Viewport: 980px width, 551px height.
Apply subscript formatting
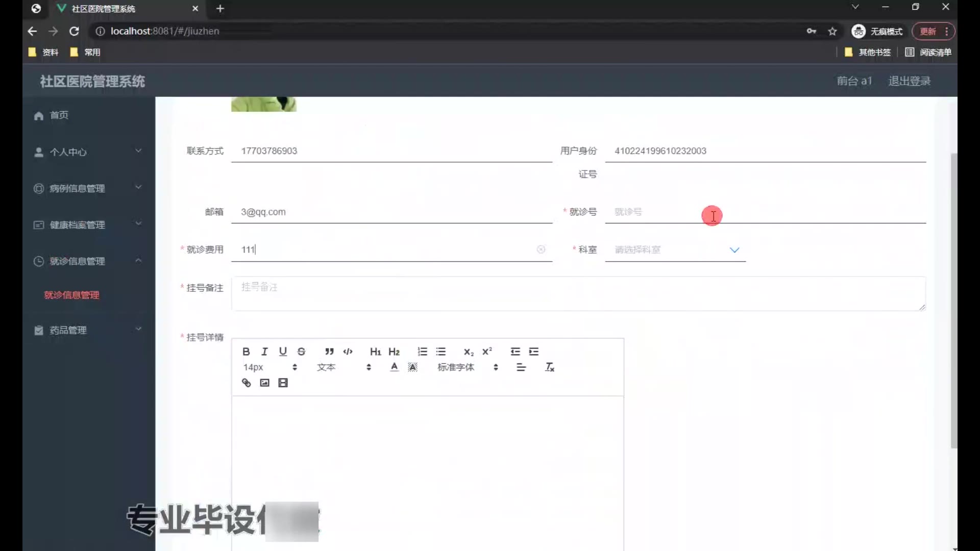click(x=469, y=352)
